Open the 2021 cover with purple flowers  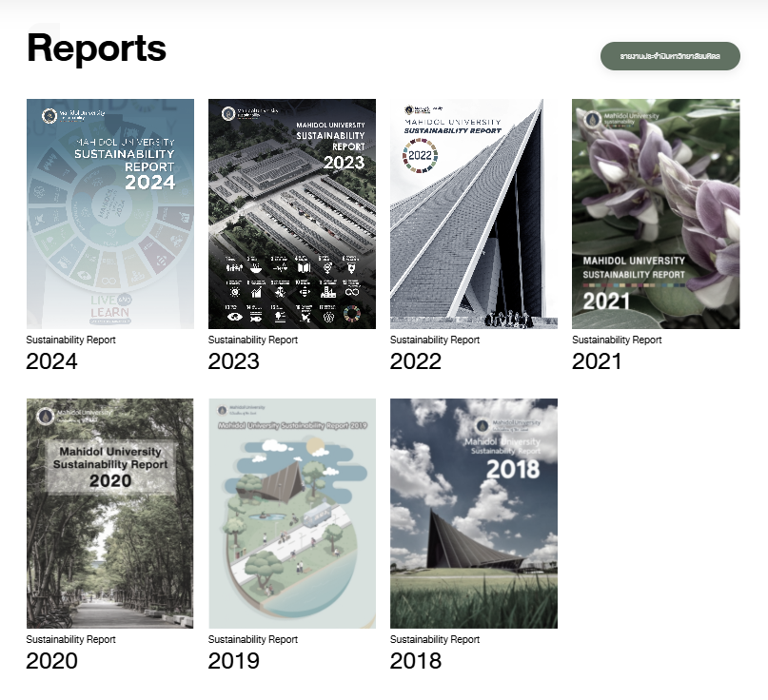(655, 214)
